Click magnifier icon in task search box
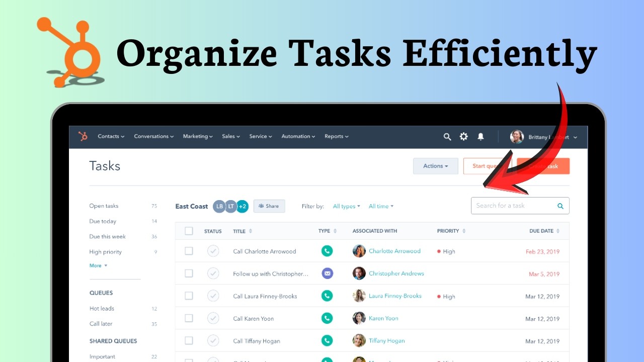The width and height of the screenshot is (644, 362). tap(560, 206)
